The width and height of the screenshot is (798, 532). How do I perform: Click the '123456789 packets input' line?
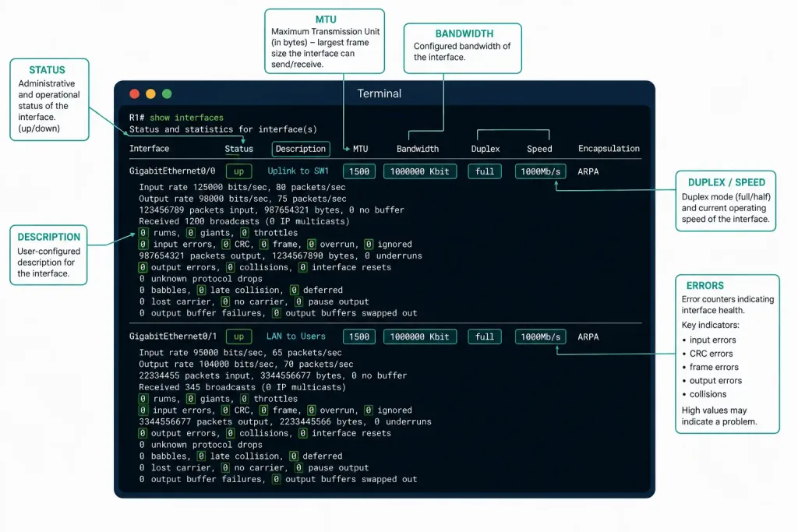(271, 210)
